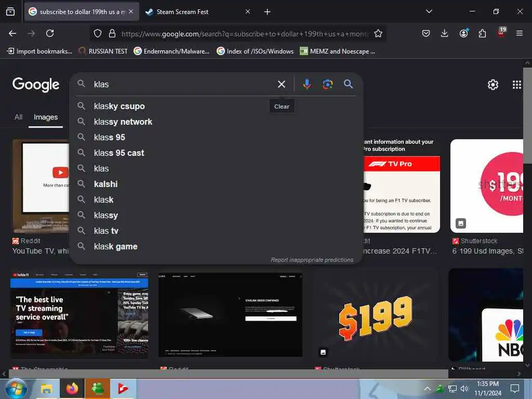
Task: Click the Google logo
Action: 36,85
